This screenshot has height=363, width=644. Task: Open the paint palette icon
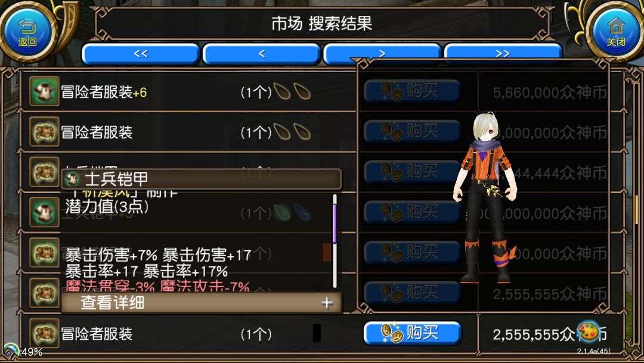589,331
